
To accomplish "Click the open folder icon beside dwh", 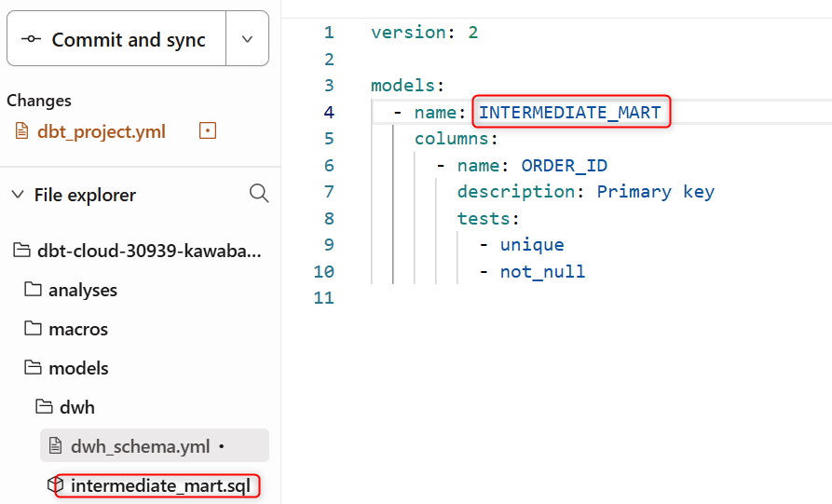I will pyautogui.click(x=44, y=406).
